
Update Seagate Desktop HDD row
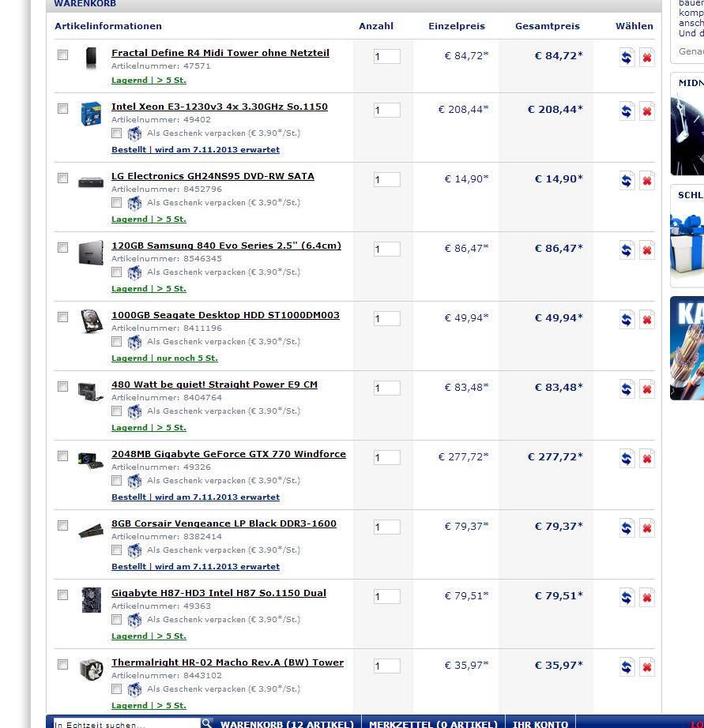coord(627,320)
